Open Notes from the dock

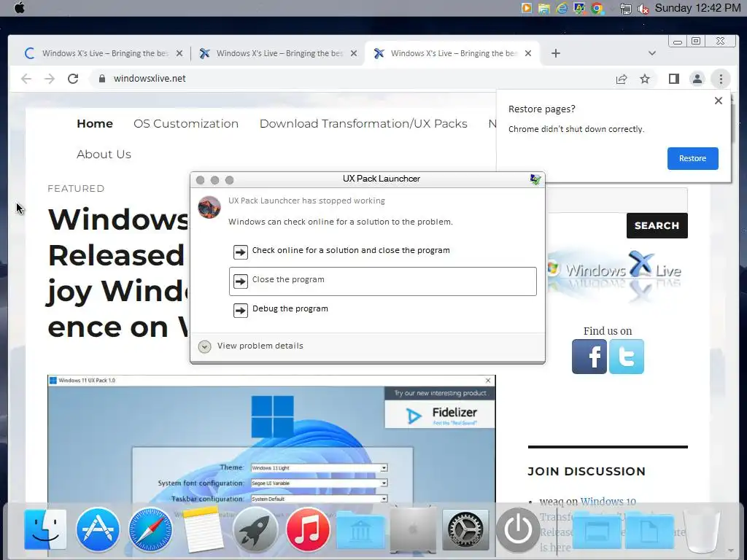pos(204,529)
